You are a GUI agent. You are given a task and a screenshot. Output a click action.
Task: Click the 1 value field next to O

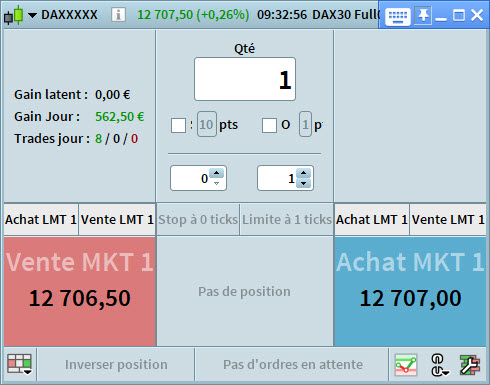(305, 124)
